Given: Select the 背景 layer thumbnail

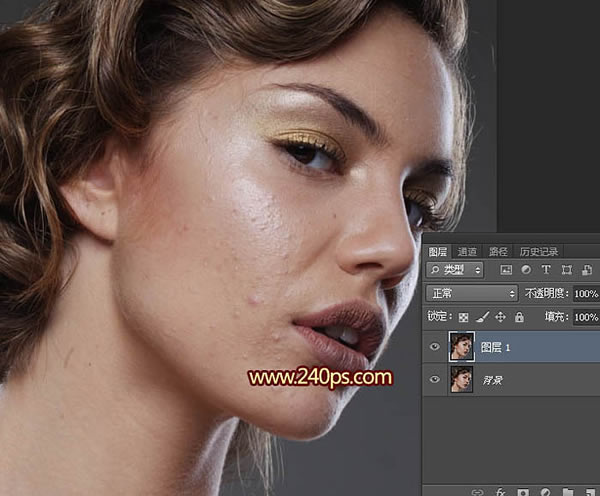Looking at the screenshot, I should point(461,380).
